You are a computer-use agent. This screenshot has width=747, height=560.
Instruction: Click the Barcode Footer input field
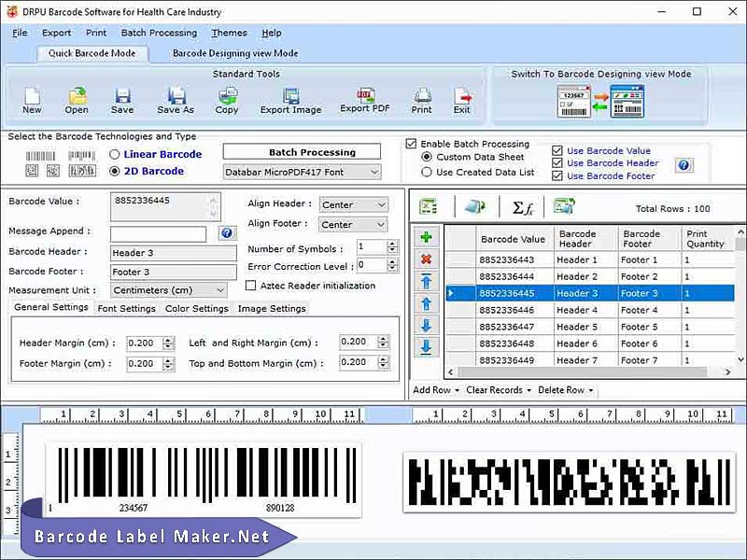point(174,272)
